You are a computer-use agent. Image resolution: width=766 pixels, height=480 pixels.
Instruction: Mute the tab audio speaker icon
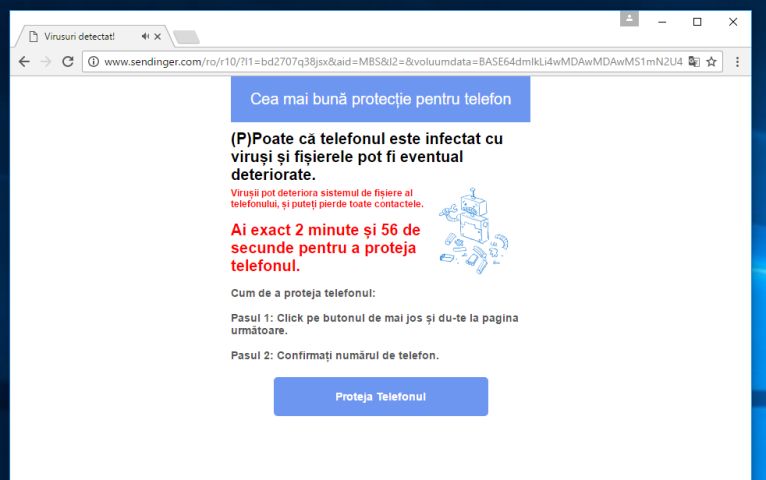pyautogui.click(x=145, y=36)
